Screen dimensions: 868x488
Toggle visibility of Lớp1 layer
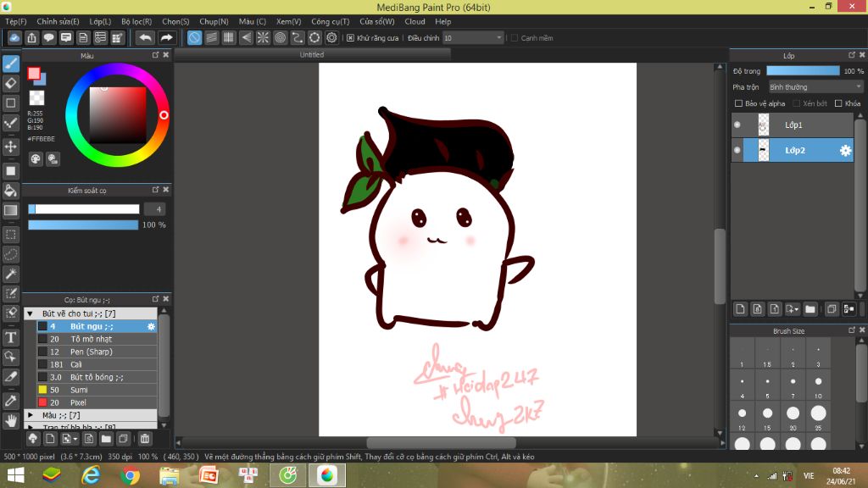(x=737, y=125)
